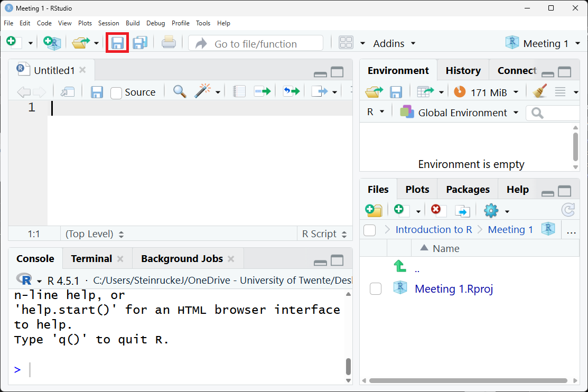Check the box next to Meeting 1.Rproj

coord(376,289)
